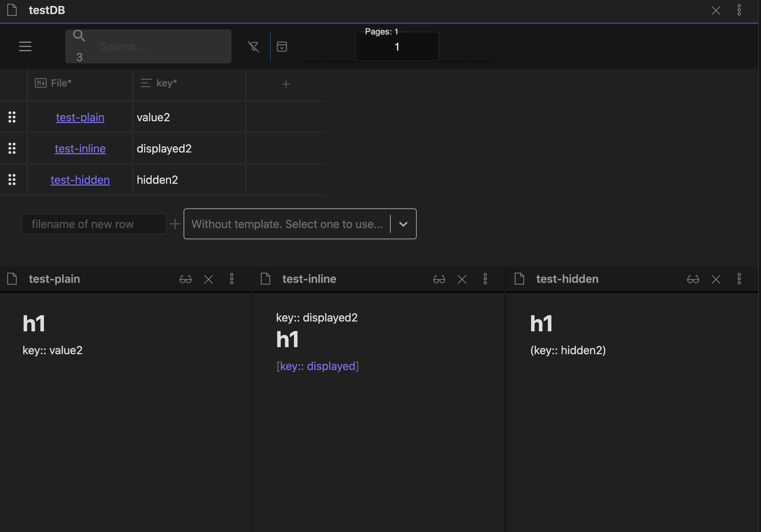Screen dimensions: 761x532
Task: Open the filter dropdown icon next to filter-off
Action: pos(282,46)
